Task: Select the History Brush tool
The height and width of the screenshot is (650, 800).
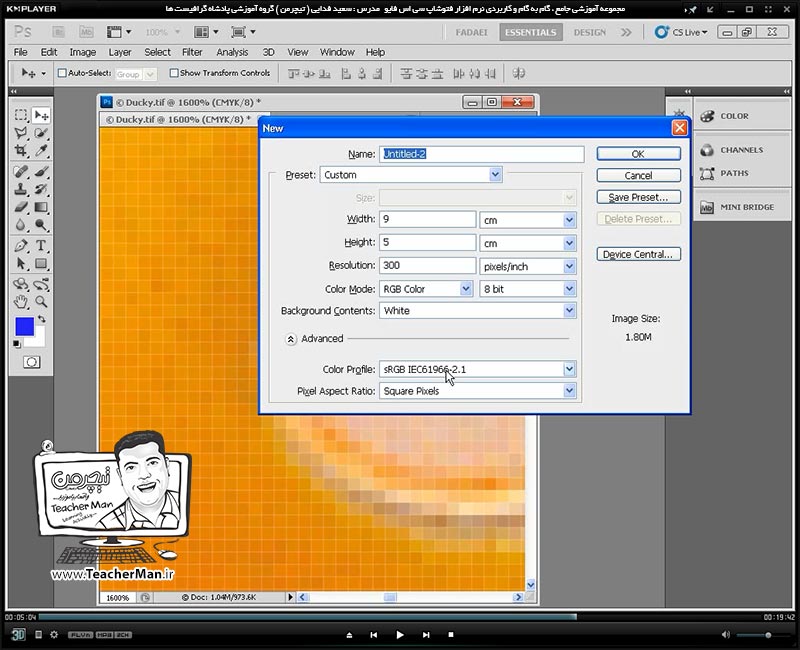Action: point(41,189)
